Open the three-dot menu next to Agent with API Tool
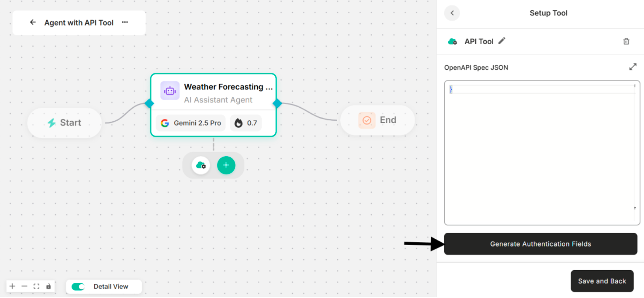The height and width of the screenshot is (298, 644). (x=125, y=22)
